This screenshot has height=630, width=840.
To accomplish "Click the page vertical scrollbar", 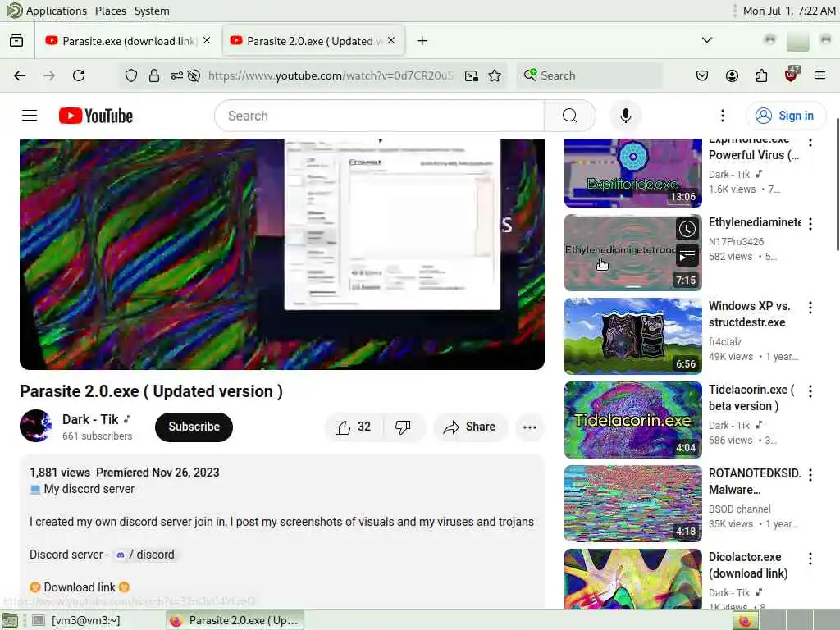I will click(x=836, y=184).
